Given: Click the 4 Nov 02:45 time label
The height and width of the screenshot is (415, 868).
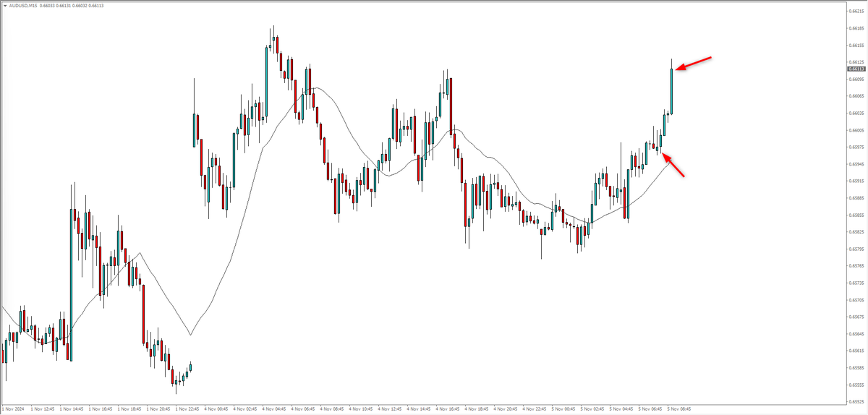Looking at the screenshot, I should (244, 409).
